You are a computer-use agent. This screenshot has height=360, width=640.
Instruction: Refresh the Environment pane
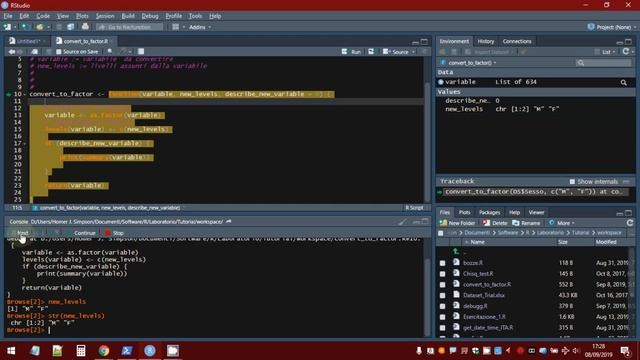point(625,52)
